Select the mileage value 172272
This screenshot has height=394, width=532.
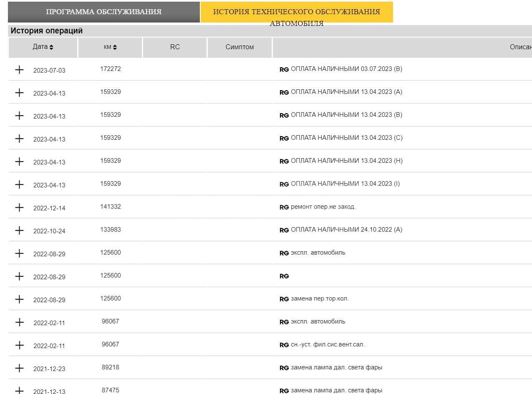tap(111, 69)
